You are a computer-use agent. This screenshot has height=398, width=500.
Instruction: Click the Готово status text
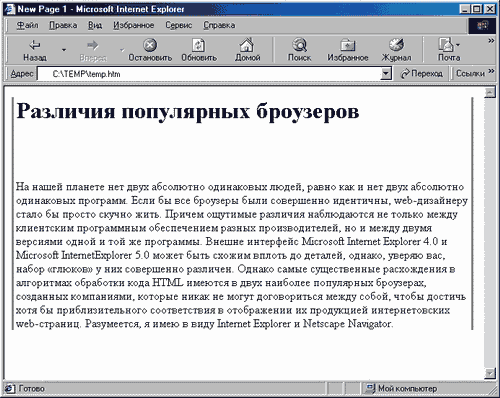[x=31, y=389]
